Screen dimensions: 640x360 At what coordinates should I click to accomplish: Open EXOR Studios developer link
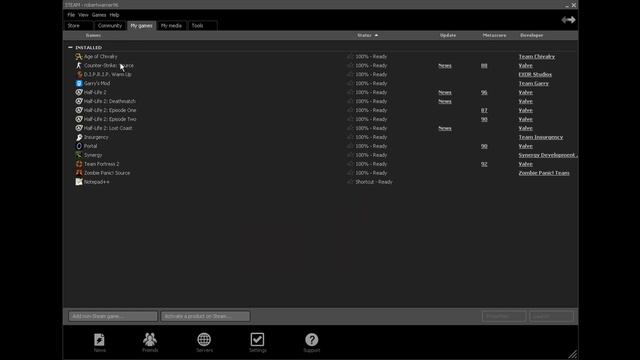point(535,75)
